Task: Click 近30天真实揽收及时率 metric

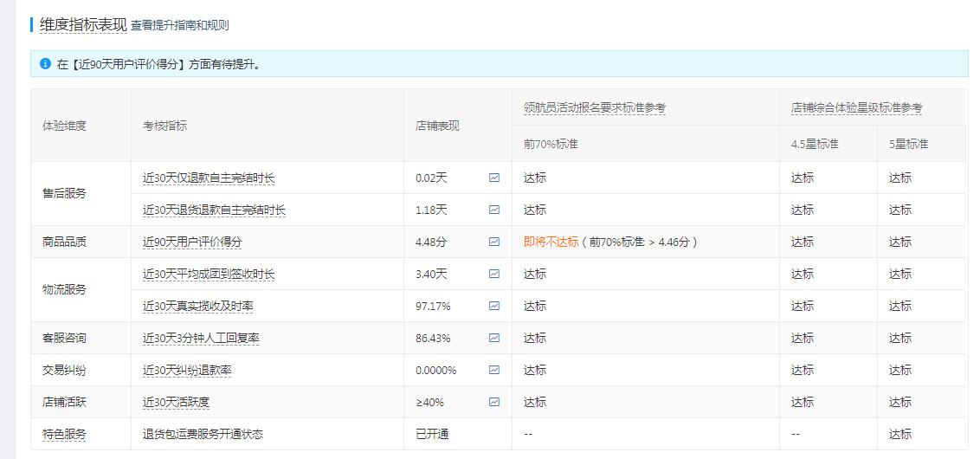Action: (197, 306)
